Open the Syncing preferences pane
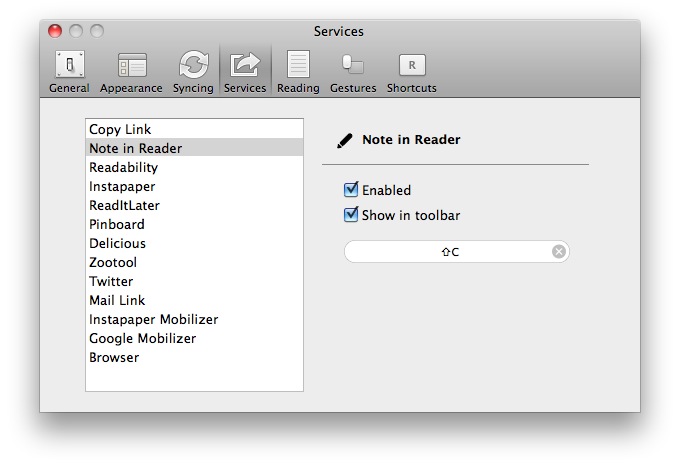The height and width of the screenshot is (472, 680). tap(193, 71)
